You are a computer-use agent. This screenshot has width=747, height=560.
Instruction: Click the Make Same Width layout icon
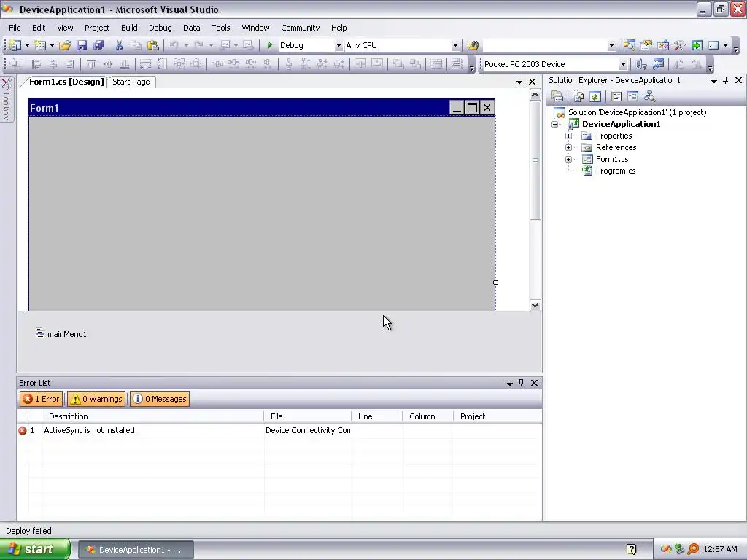pos(145,64)
